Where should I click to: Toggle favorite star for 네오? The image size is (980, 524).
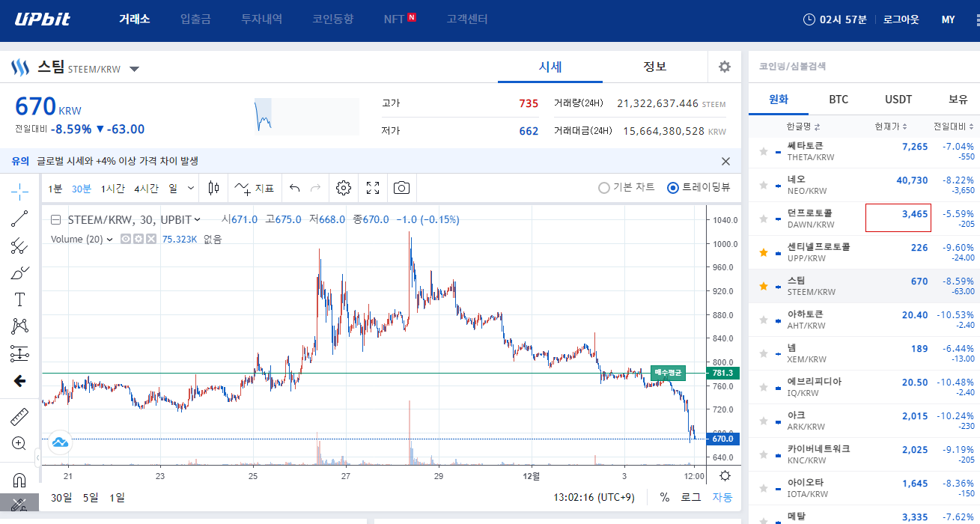click(763, 185)
